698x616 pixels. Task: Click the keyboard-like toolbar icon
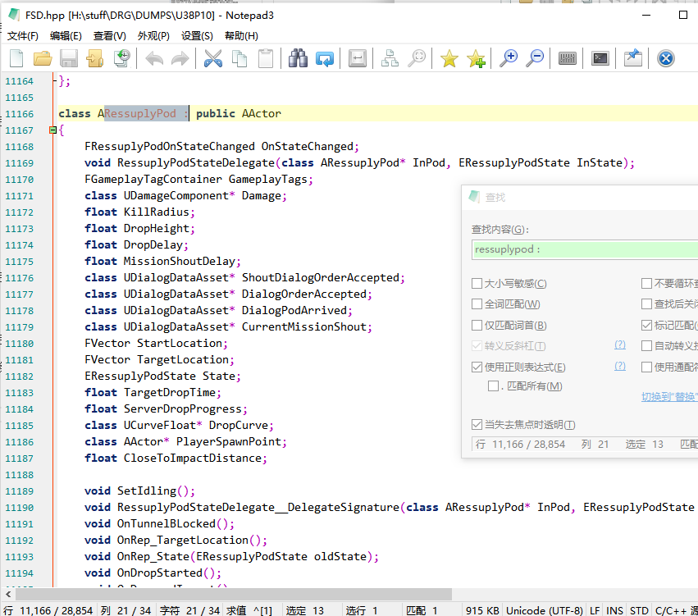pyautogui.click(x=567, y=58)
